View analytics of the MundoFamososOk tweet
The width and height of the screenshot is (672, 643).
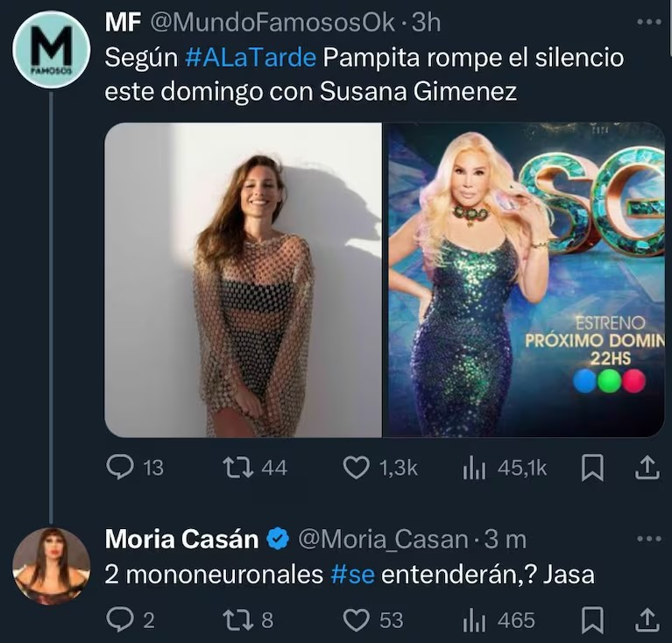tap(474, 469)
